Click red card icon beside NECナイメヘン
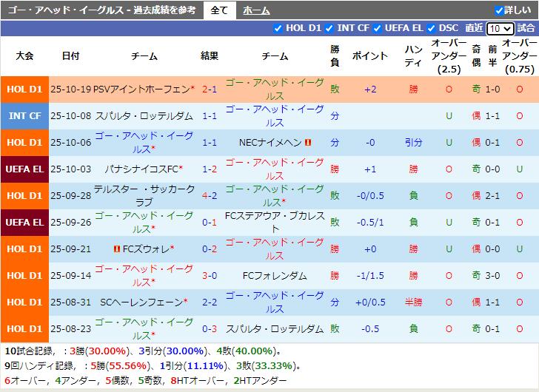 pyautogui.click(x=308, y=143)
